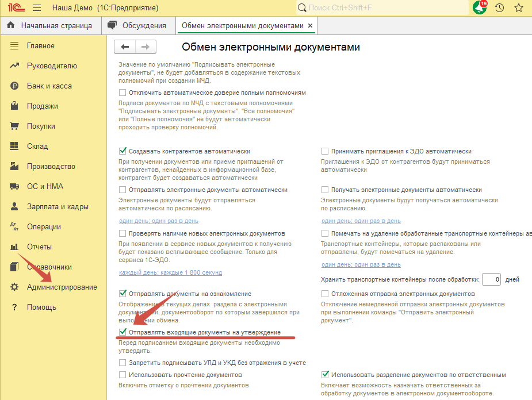Enable Отправлять электронные документы автоматически
This screenshot has height=400, width=532.
pos(123,190)
